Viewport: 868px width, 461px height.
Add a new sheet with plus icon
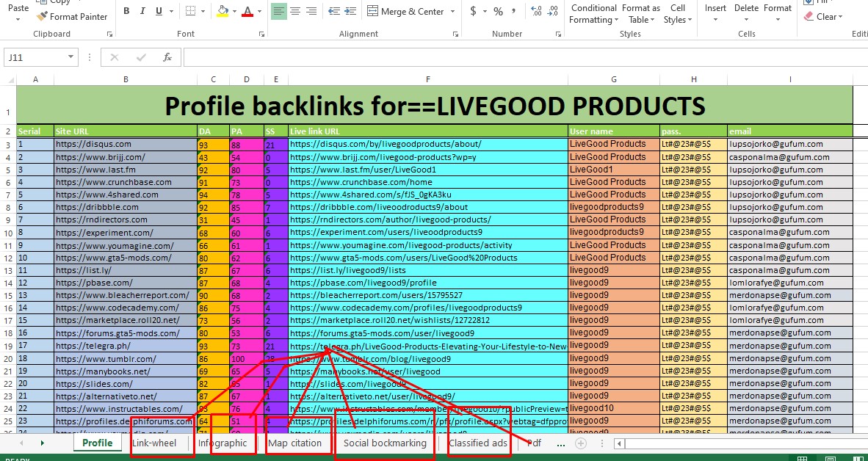click(581, 443)
